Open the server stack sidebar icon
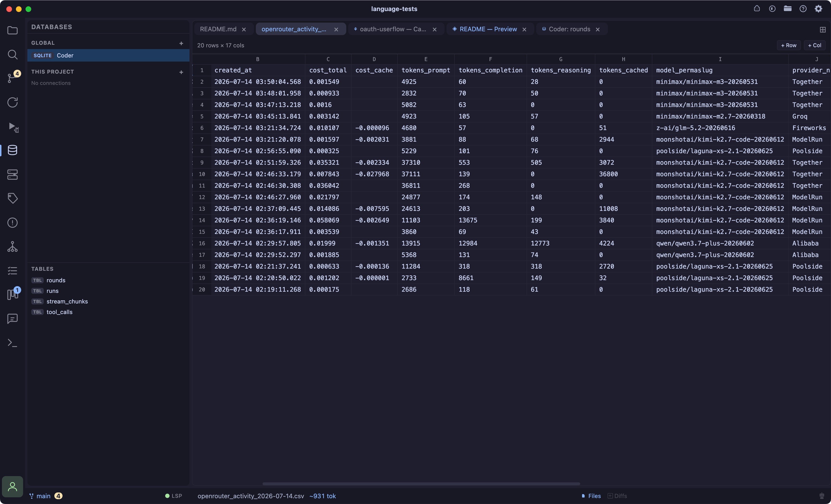The height and width of the screenshot is (504, 831). pyautogui.click(x=13, y=174)
